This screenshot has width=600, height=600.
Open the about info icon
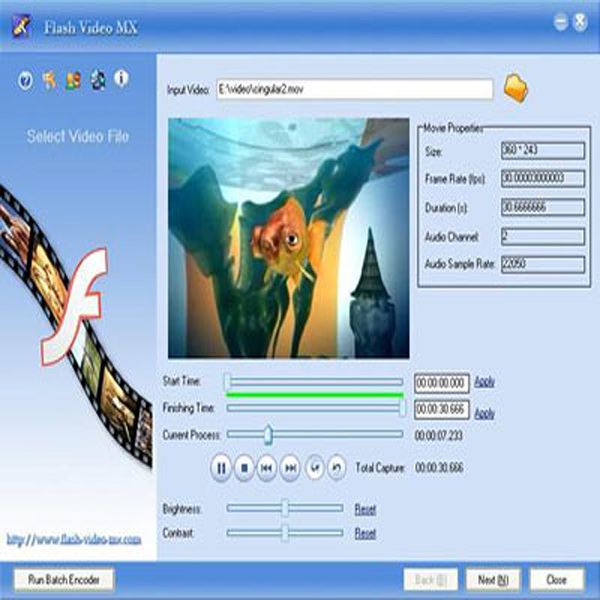[x=121, y=78]
